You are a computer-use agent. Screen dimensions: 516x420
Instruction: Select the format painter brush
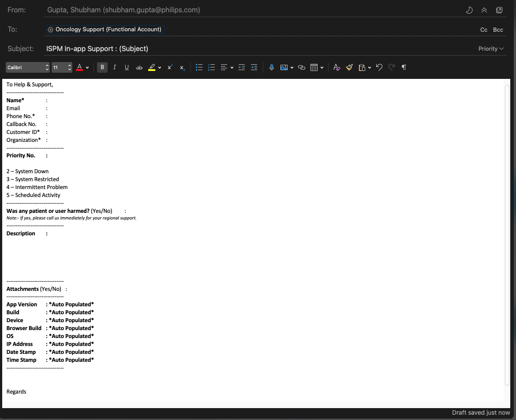(x=349, y=67)
